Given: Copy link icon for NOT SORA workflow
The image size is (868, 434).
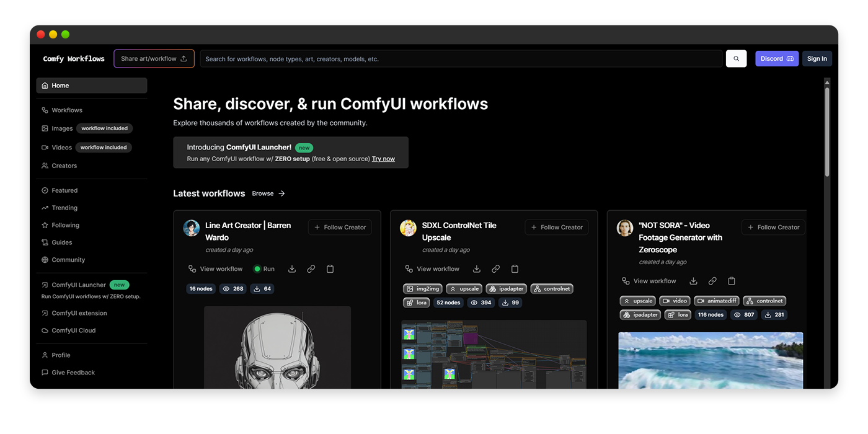Looking at the screenshot, I should [x=712, y=281].
